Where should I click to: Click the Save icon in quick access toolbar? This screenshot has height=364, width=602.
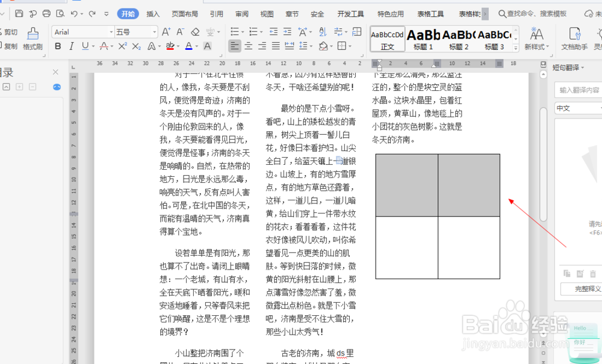(19, 14)
